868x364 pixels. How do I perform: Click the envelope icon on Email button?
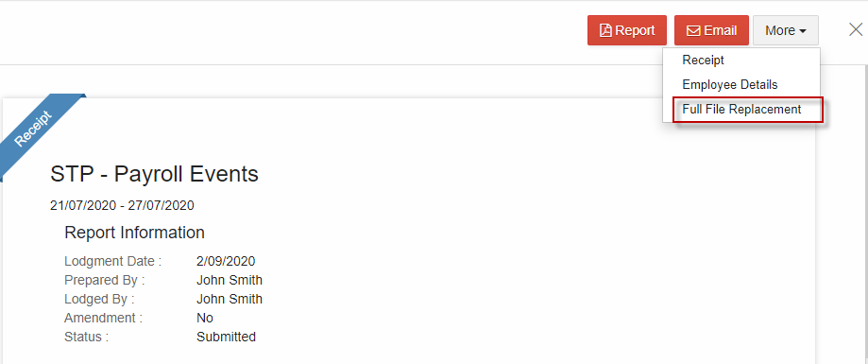point(693,30)
